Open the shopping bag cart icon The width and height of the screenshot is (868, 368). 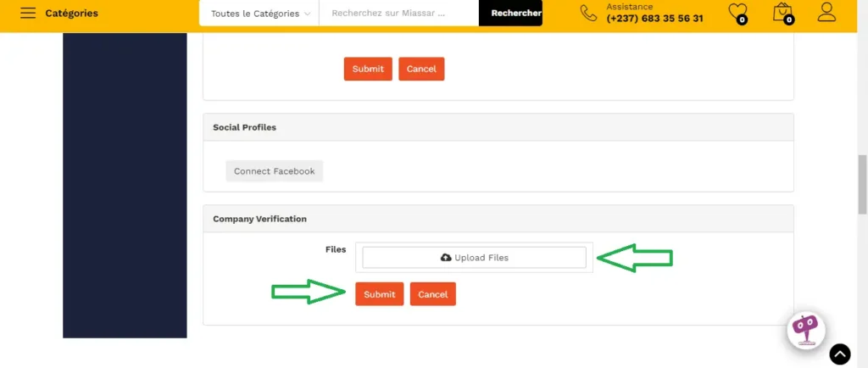pyautogui.click(x=782, y=13)
